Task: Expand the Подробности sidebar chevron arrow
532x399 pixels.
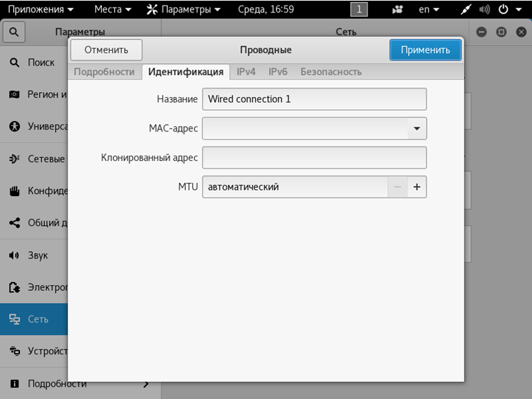Action: (x=146, y=384)
